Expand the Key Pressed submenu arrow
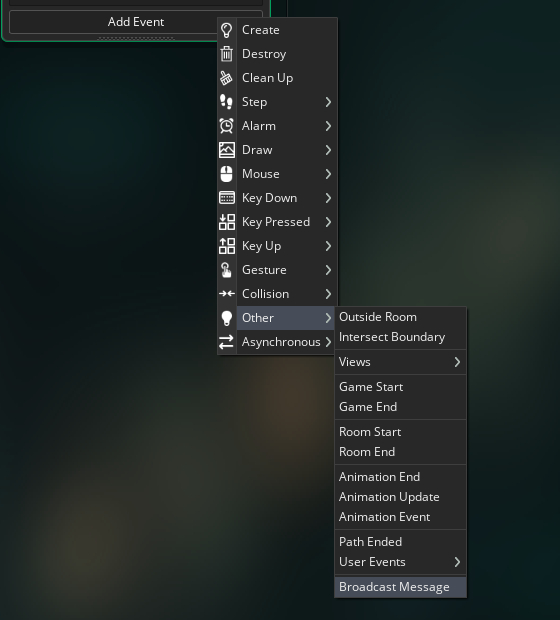 pyautogui.click(x=328, y=222)
